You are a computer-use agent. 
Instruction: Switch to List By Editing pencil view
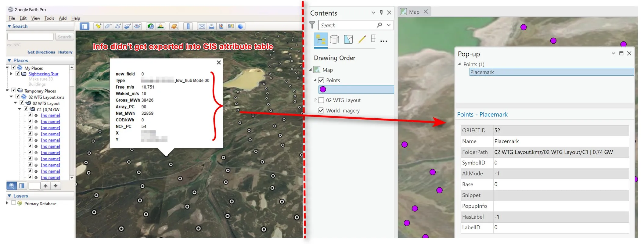(x=362, y=39)
